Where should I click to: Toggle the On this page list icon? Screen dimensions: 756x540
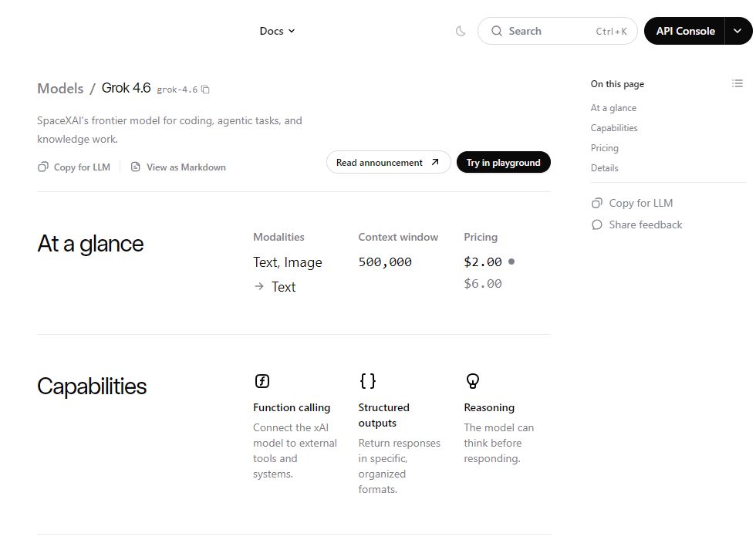click(737, 83)
